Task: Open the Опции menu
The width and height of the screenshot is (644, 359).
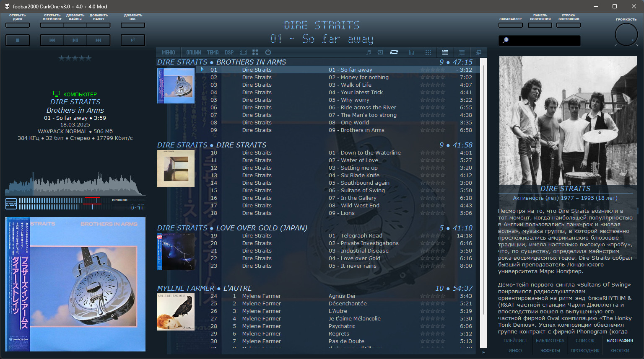Action: click(194, 52)
